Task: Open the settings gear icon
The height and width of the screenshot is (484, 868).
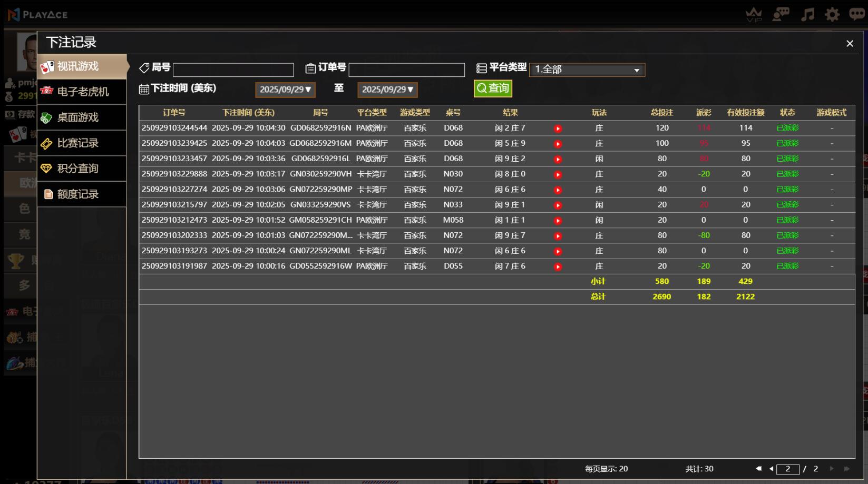Action: 832,14
